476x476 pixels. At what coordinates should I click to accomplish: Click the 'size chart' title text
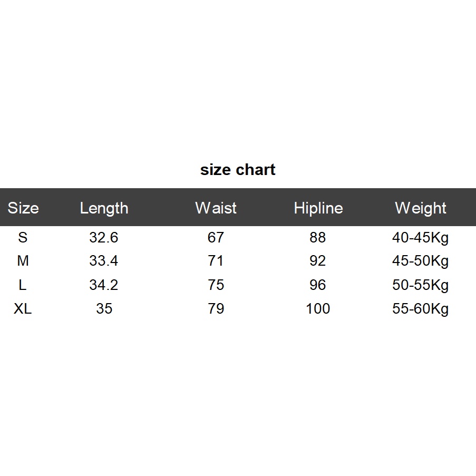[x=238, y=170]
